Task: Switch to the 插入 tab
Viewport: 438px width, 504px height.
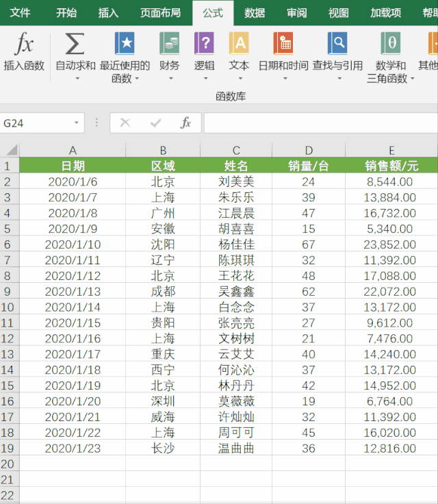Action: [x=108, y=13]
